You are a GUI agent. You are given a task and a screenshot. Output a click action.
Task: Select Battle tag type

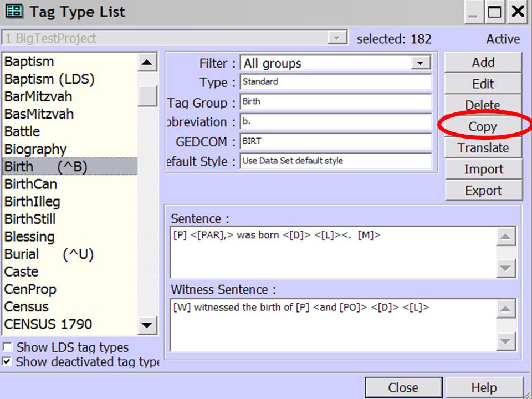70,132
